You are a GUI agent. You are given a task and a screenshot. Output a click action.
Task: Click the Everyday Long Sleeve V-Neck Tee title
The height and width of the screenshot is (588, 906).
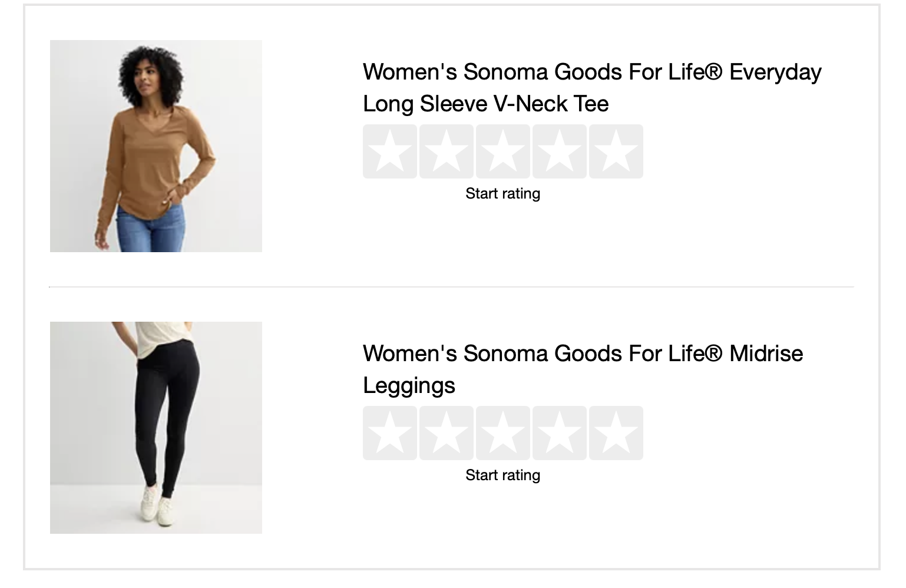[591, 72]
